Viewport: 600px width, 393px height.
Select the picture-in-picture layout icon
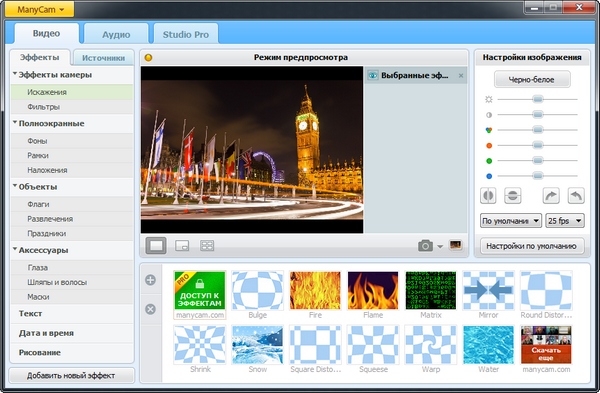coord(182,246)
